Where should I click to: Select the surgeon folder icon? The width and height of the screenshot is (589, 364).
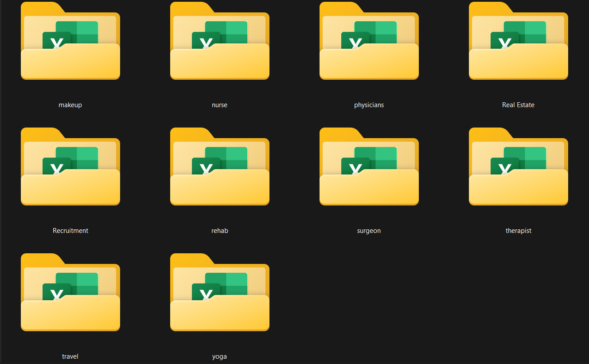tap(369, 167)
